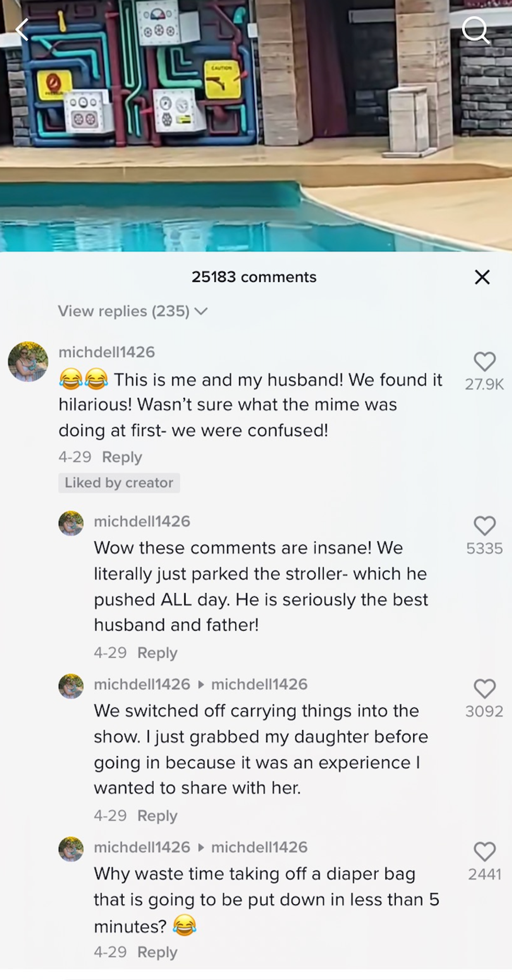Viewport: 512px width, 980px height.
Task: Select the 27.9K like count
Action: pos(485,383)
